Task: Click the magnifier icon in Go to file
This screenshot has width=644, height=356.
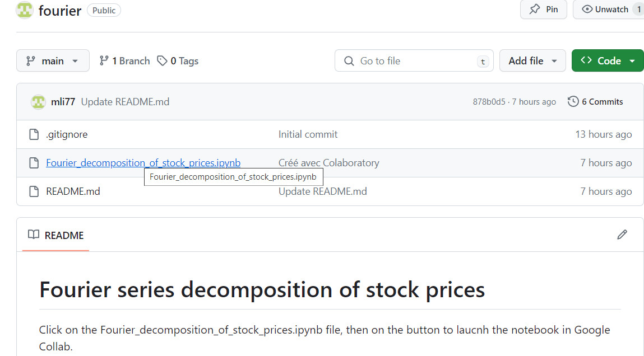Action: 349,60
